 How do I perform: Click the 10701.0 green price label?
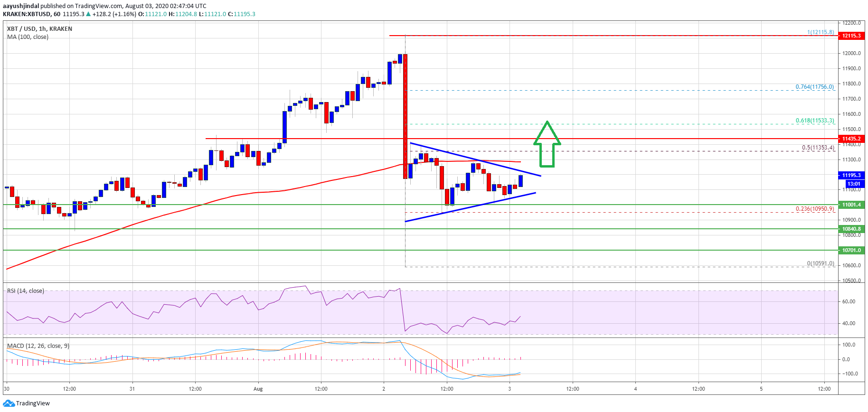(851, 250)
